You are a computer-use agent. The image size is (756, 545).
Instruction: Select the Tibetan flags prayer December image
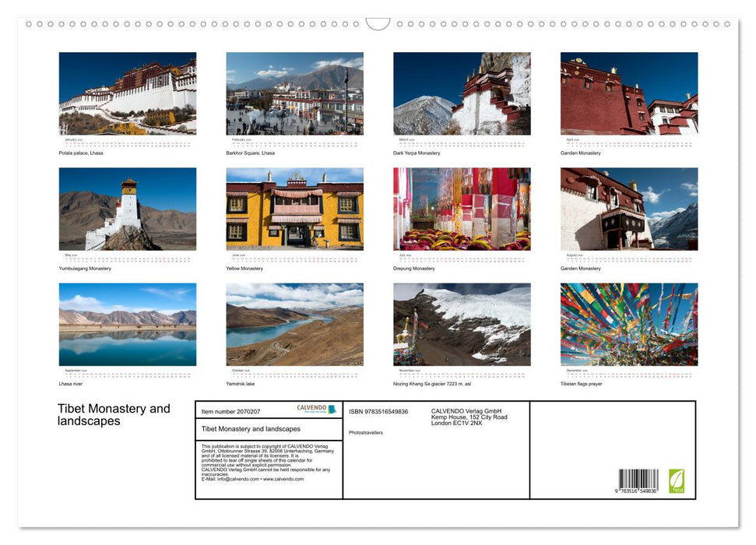[628, 326]
